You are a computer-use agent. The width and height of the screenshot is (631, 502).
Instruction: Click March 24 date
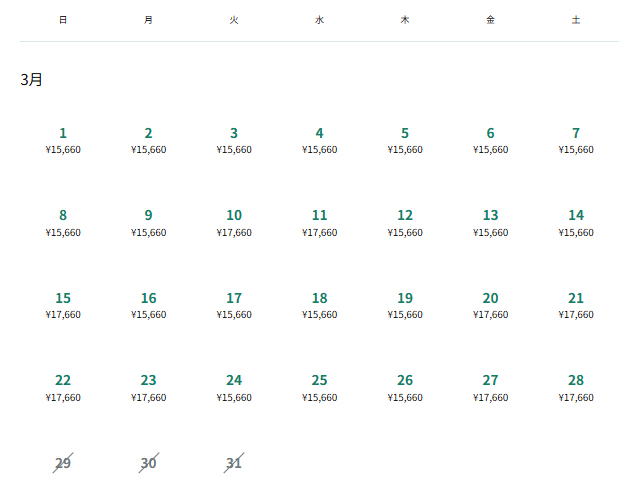click(x=234, y=387)
